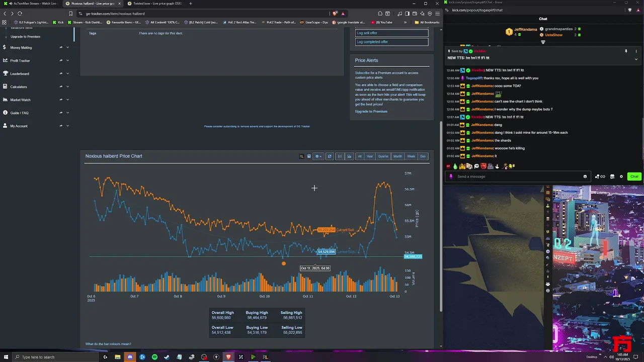
Task: Open the emote picker in chat input
Action: (x=585, y=176)
